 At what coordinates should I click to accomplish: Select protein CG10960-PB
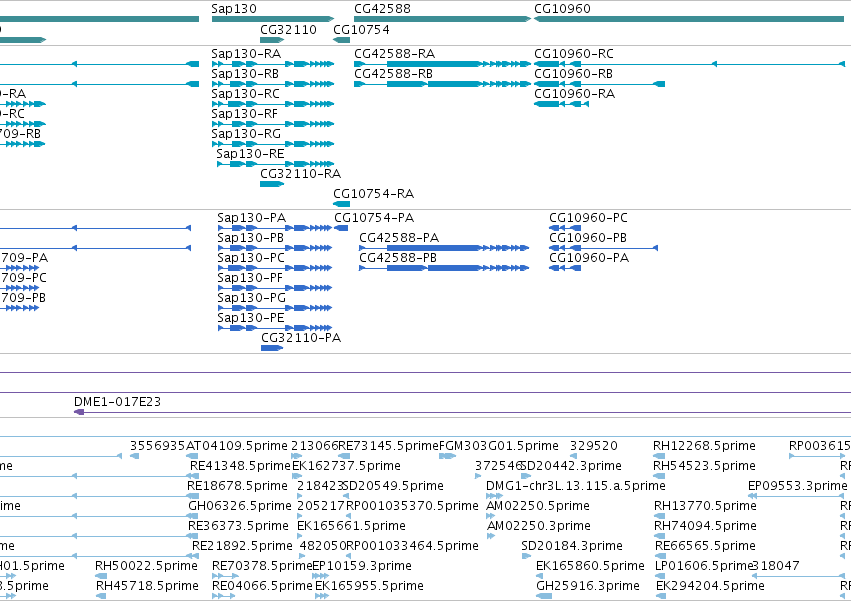point(604,248)
